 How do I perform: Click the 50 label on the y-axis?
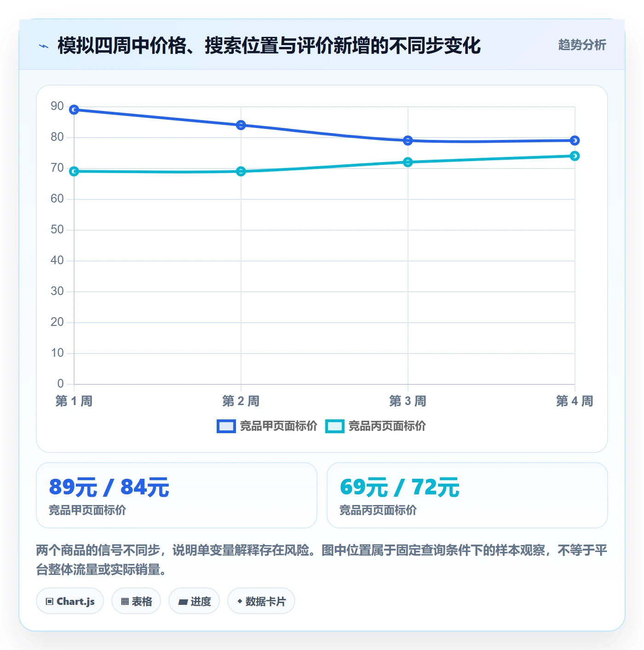pos(57,229)
